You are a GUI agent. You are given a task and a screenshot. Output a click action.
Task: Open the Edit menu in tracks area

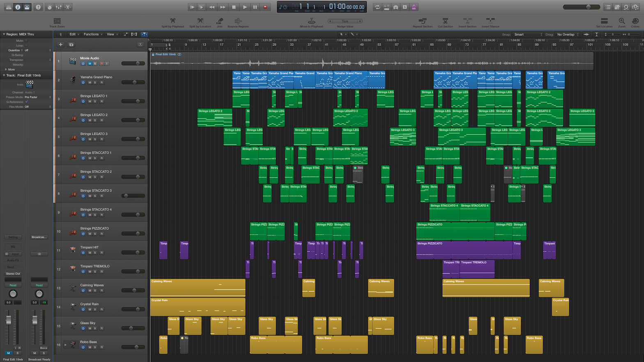(74, 34)
